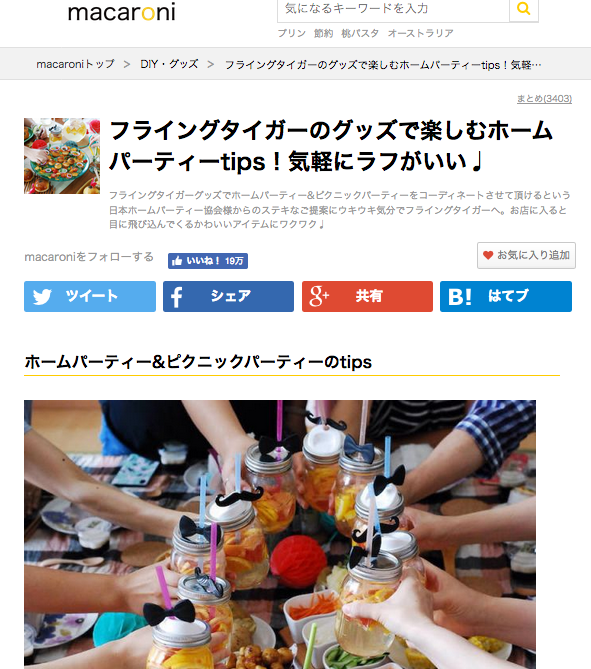Click the yellow search magnifier icon
The width and height of the screenshot is (591, 669).
pyautogui.click(x=524, y=9)
